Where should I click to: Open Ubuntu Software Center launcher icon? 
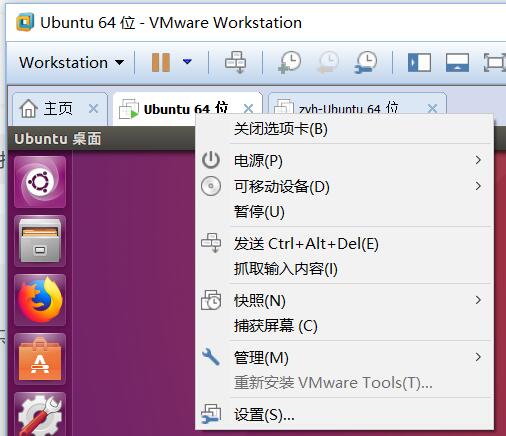40,359
